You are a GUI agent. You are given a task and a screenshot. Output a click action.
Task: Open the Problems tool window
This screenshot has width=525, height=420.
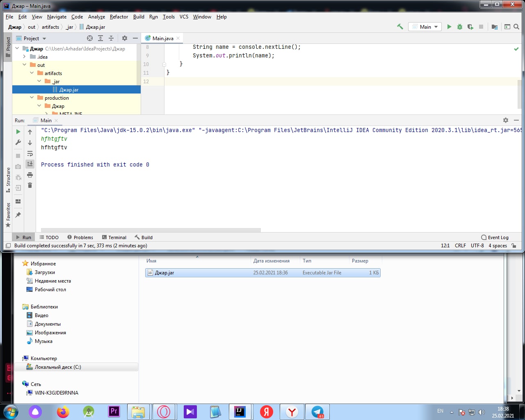click(x=80, y=237)
